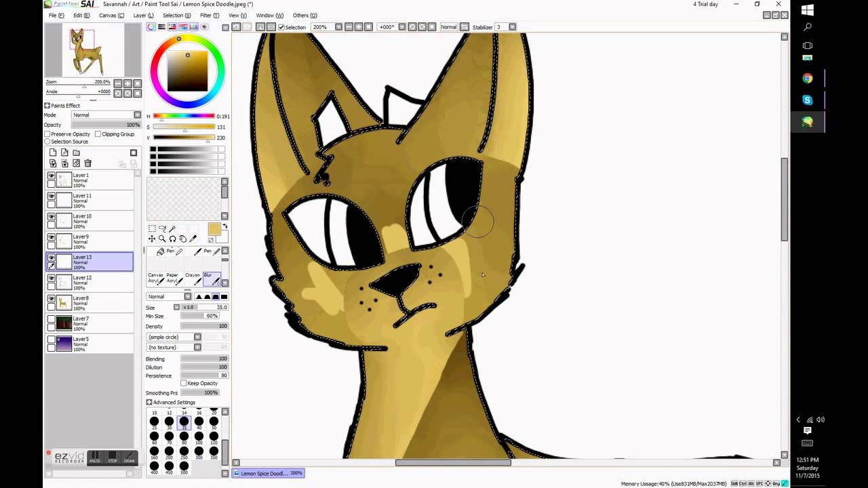Select the Move tool
This screenshot has width=868, height=488.
pos(152,239)
